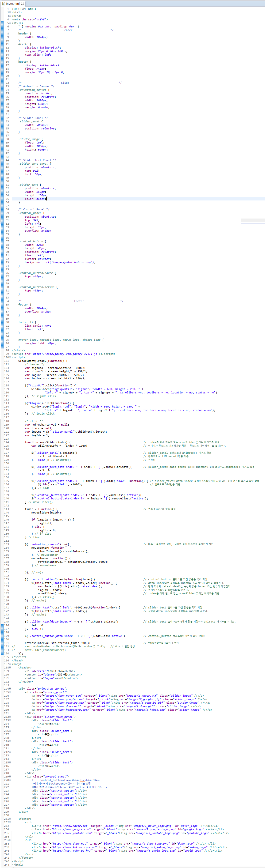Click the closing </html> tag line
Screen dimensions: 278x868
(x=18, y=865)
